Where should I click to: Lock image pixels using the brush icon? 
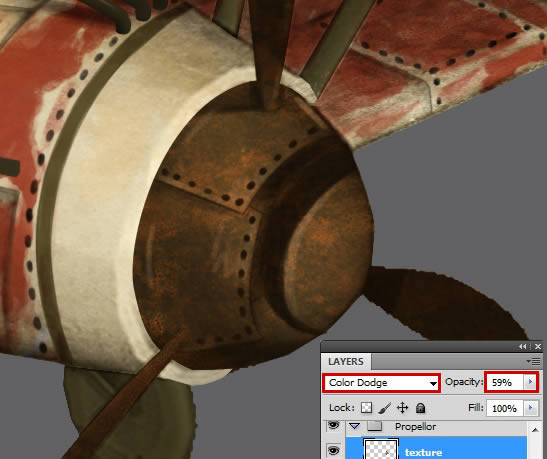pos(384,408)
